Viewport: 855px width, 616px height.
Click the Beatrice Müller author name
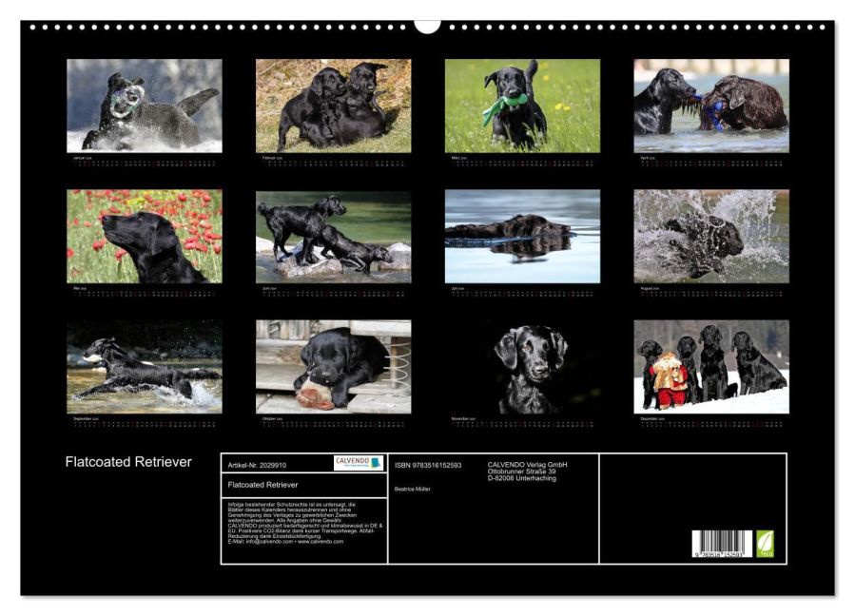pyautogui.click(x=412, y=489)
